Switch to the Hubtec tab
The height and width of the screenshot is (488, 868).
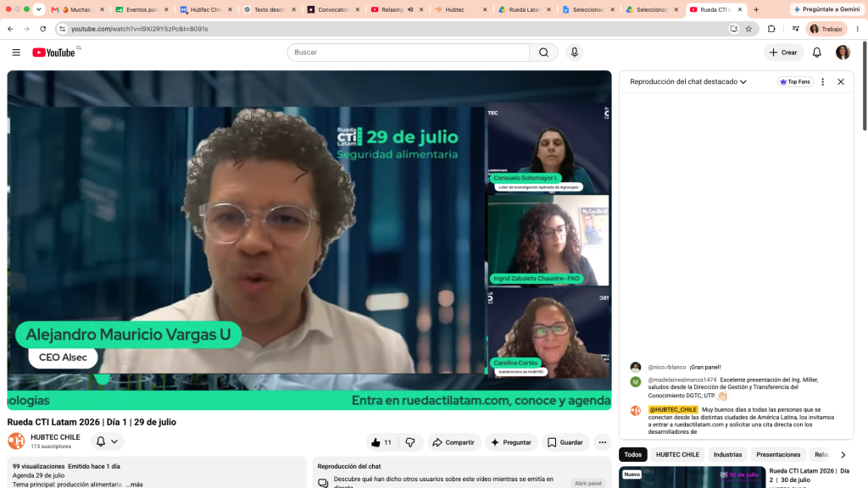pos(460,9)
